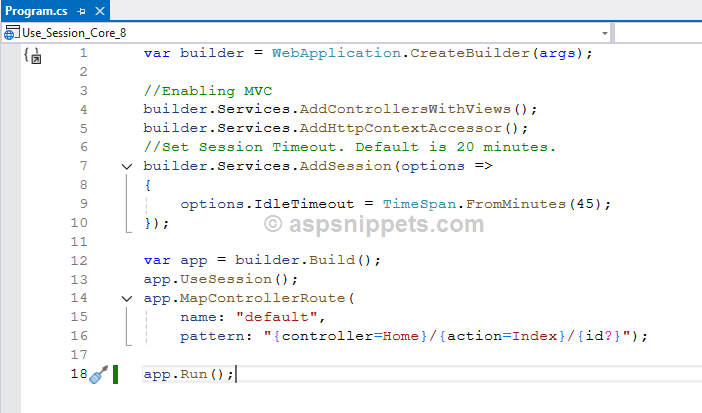Click the WebApplication class name on line 1
The image size is (702, 413).
coord(336,53)
